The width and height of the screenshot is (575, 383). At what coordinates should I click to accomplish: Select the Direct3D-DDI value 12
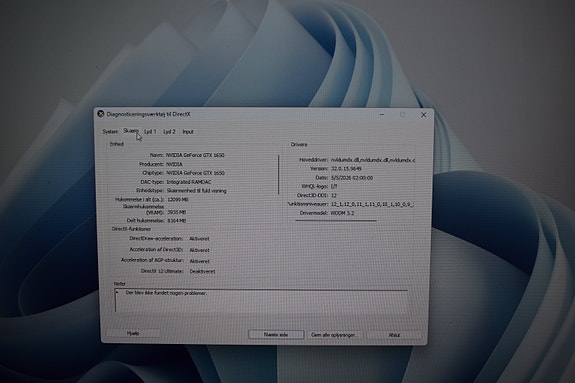(334, 196)
